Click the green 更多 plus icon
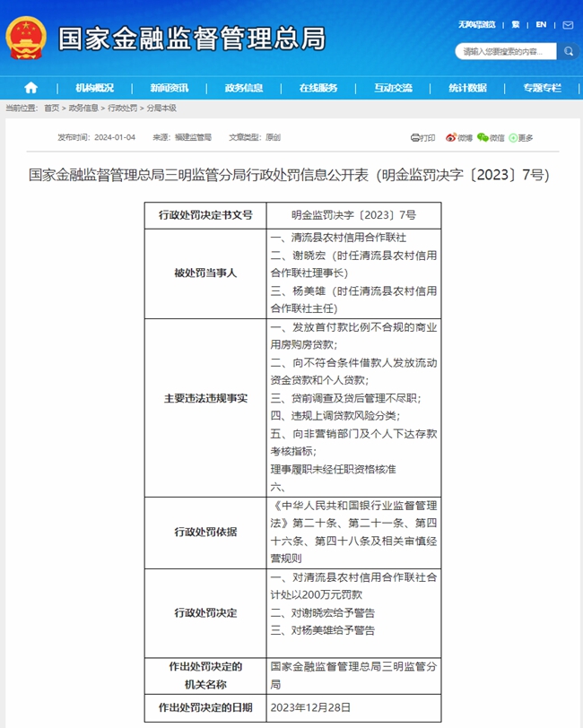The height and width of the screenshot is (728, 583). (513, 138)
